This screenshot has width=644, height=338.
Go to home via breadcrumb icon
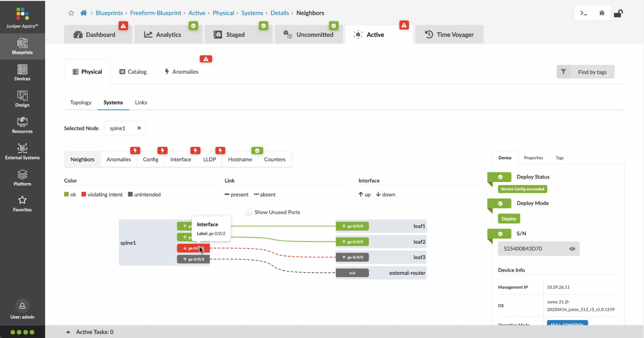(83, 13)
